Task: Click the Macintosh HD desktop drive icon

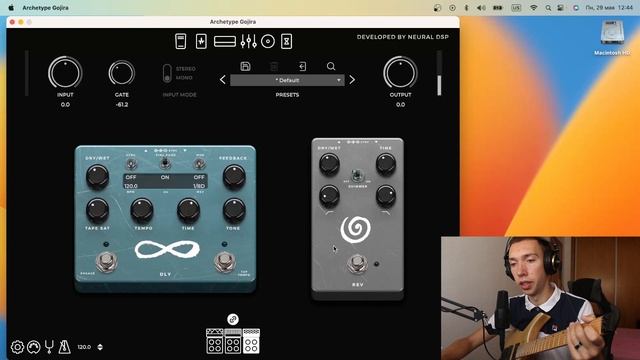Action: pos(612,33)
